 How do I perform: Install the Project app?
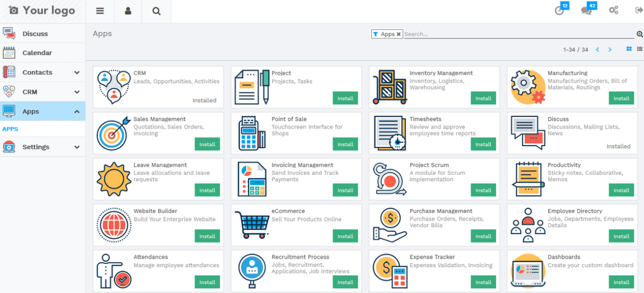click(345, 98)
